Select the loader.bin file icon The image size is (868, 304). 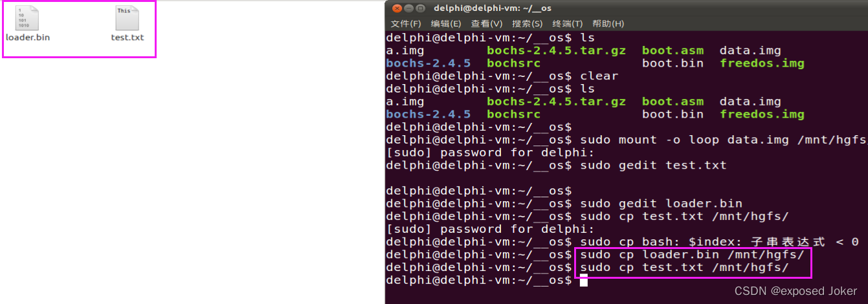point(27,17)
